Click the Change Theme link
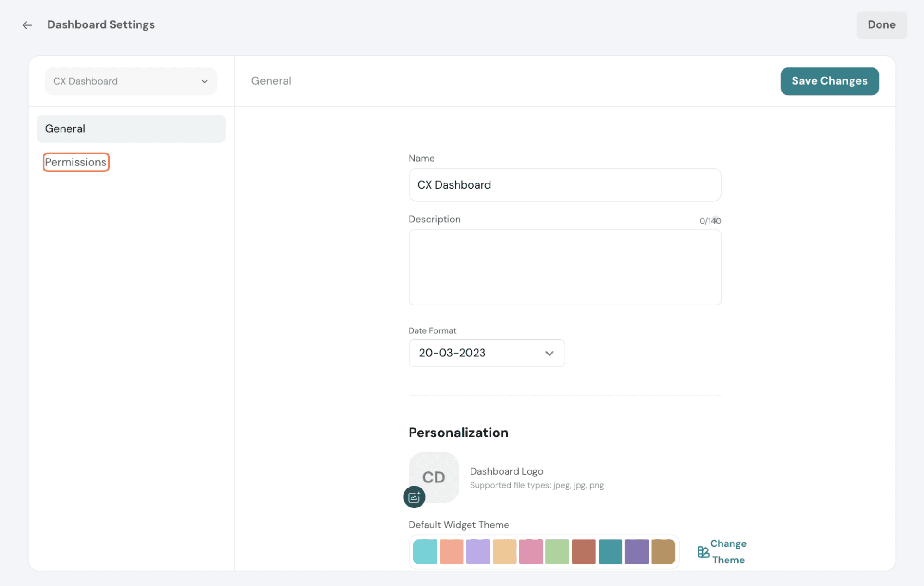924x586 pixels. pos(728,551)
